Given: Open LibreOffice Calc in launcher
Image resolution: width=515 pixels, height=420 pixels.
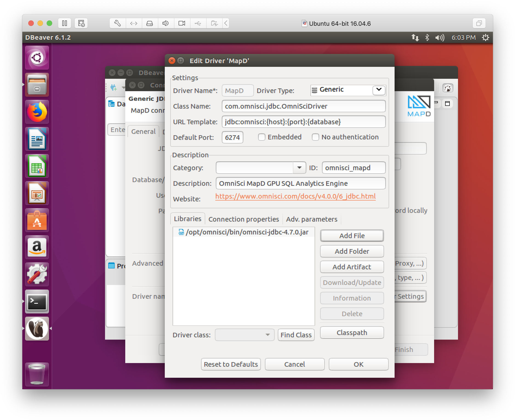Looking at the screenshot, I should 37,166.
